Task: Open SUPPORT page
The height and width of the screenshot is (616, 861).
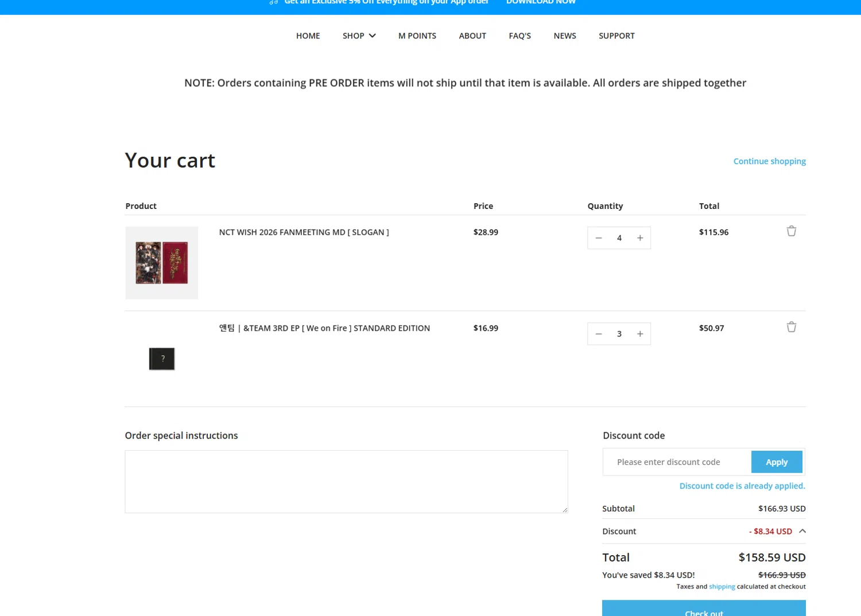Action: click(616, 36)
